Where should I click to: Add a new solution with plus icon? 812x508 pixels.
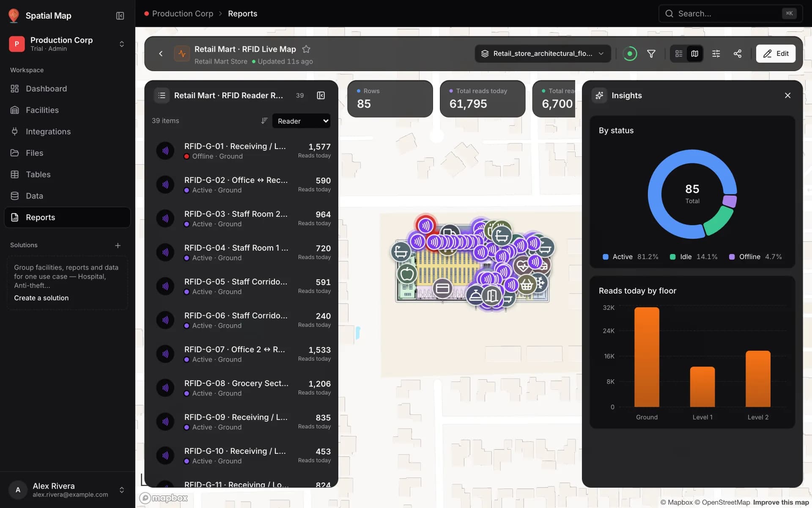click(118, 246)
